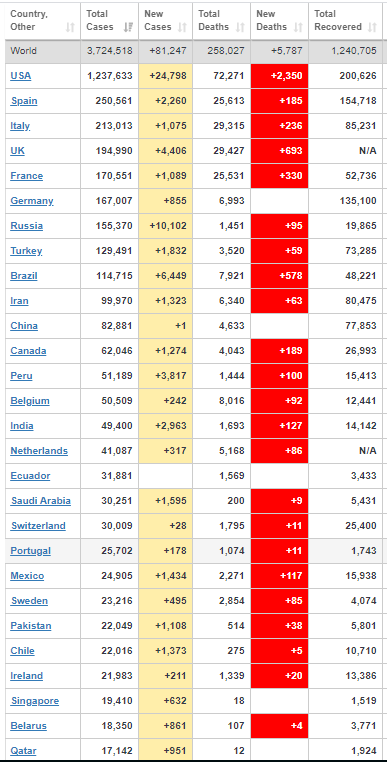The image size is (387, 762).
Task: Sort by the Country, Other column arrows
Action: pyautogui.click(x=70, y=27)
